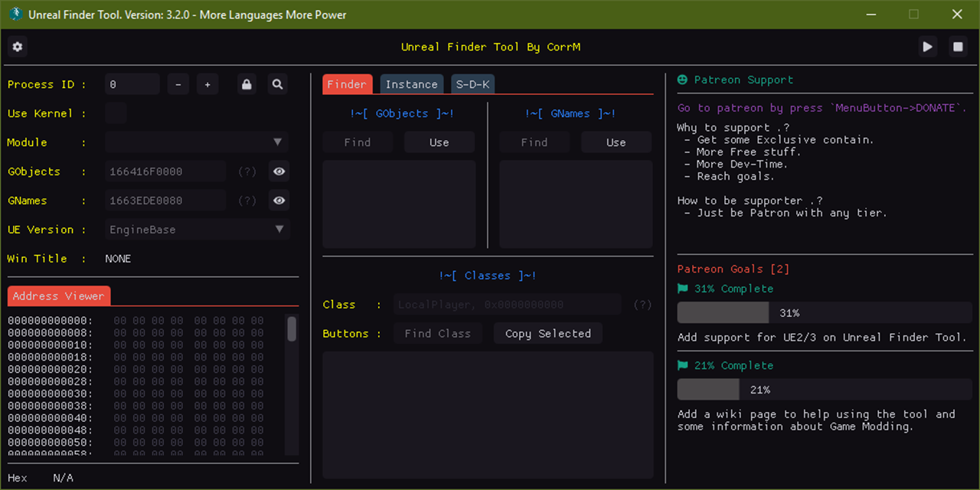
Task: Toggle the eye icon next to GNames
Action: pos(279,201)
